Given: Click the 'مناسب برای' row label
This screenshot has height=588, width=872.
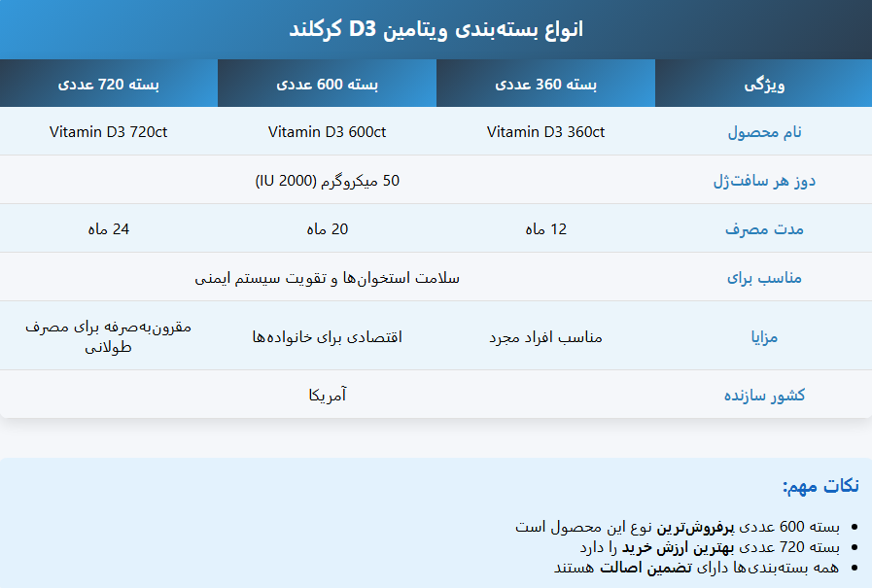Looking at the screenshot, I should pos(765,277).
